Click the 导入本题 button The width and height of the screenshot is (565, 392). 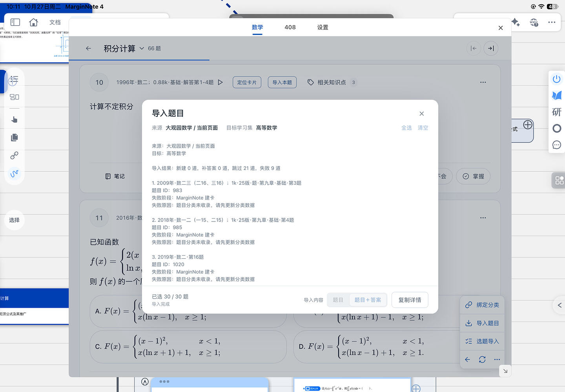pos(282,82)
